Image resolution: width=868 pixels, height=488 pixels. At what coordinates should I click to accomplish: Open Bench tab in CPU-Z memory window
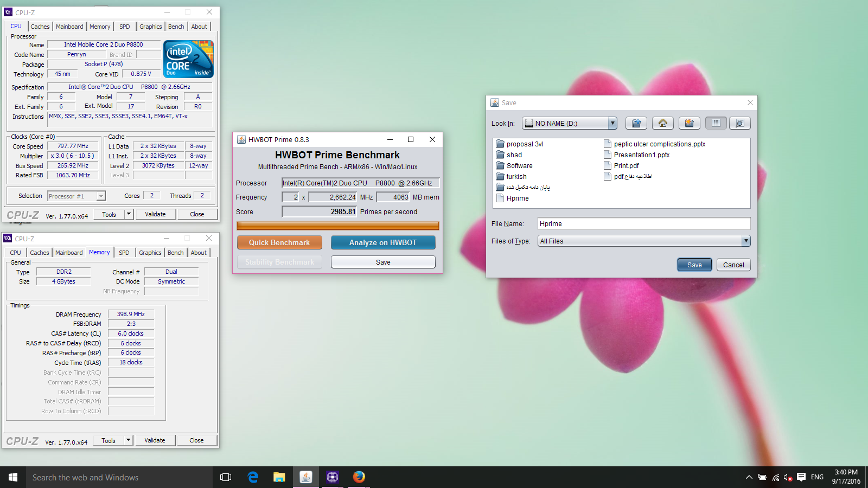point(176,253)
